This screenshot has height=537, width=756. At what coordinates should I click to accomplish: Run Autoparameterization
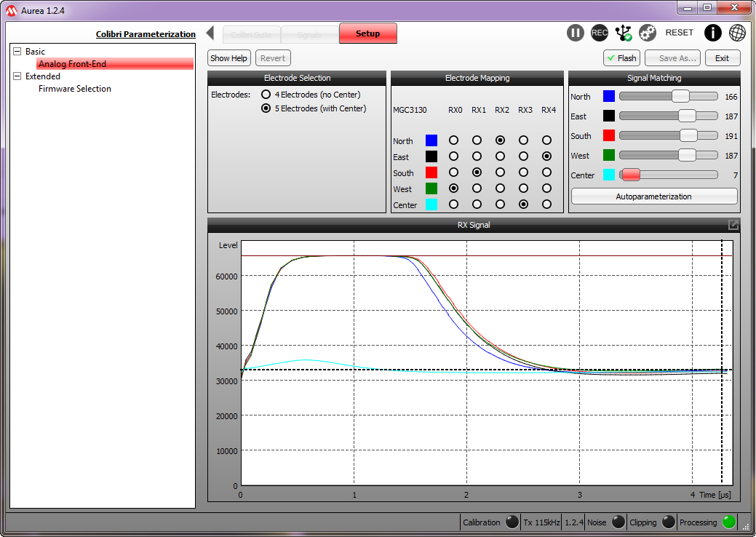(653, 196)
